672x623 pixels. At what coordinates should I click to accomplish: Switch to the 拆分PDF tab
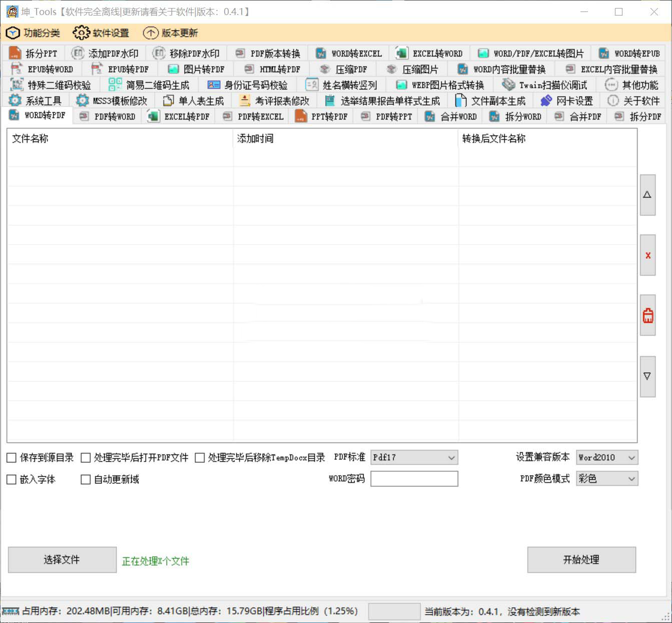tap(637, 117)
